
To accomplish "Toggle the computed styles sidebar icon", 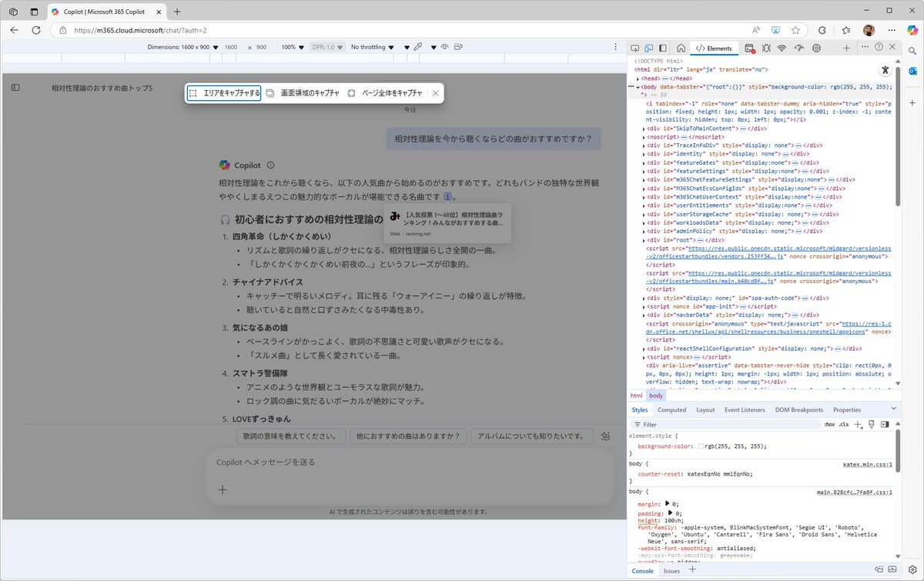I will point(885,424).
